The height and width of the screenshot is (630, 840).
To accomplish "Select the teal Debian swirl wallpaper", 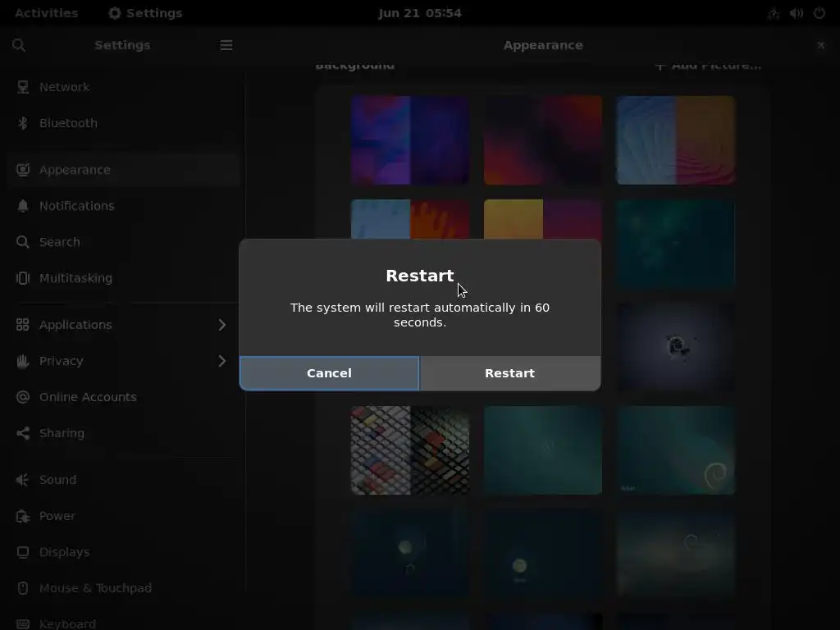I will pyautogui.click(x=676, y=450).
